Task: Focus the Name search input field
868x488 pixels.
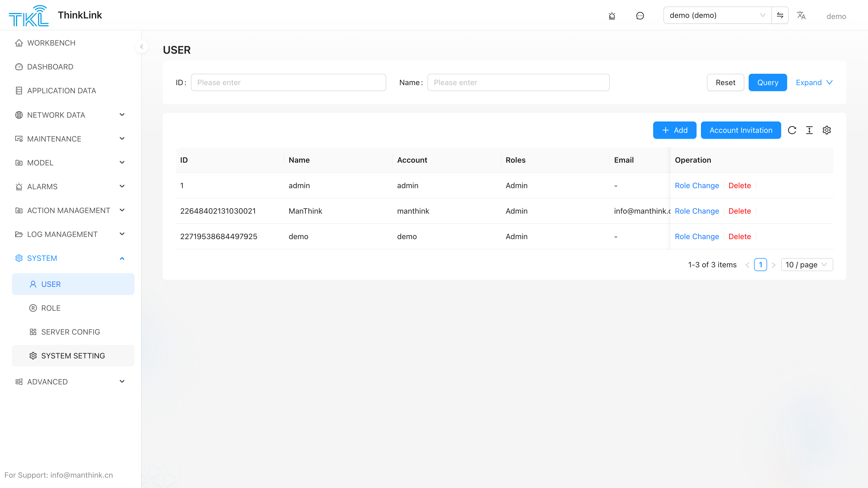Action: 518,82
